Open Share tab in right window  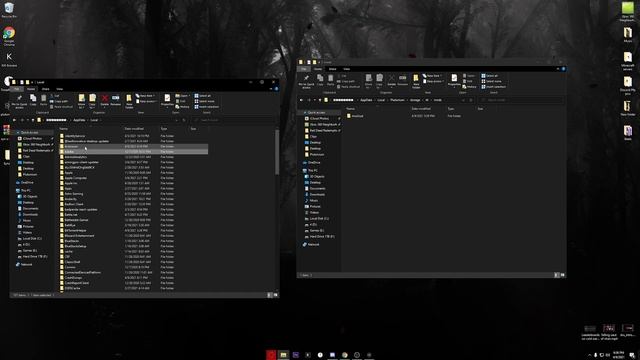[x=333, y=69]
